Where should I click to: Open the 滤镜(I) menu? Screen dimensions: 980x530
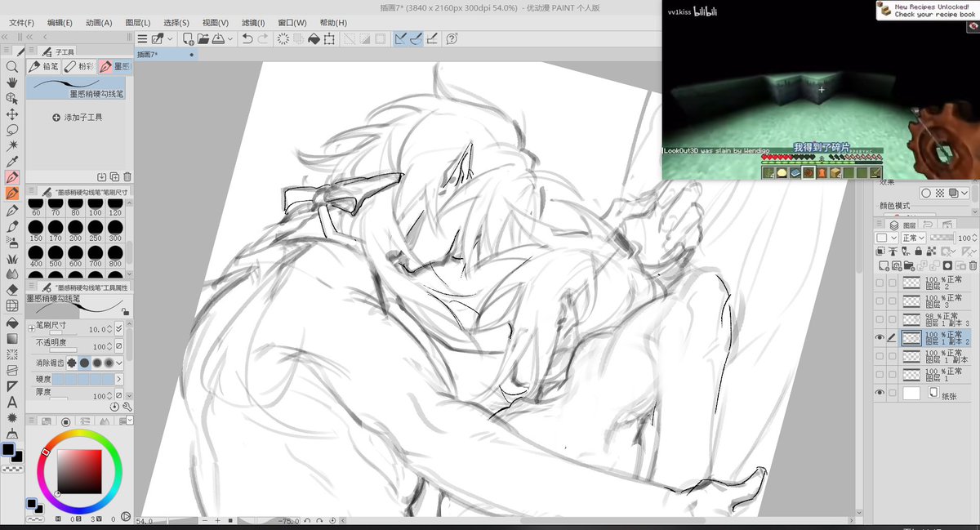pyautogui.click(x=252, y=23)
